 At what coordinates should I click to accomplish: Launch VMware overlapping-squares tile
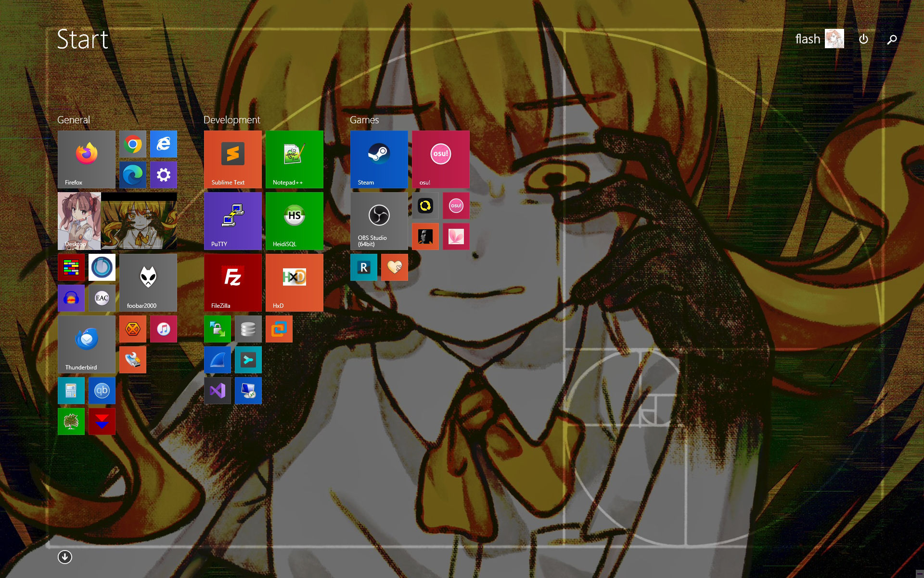pos(279,329)
